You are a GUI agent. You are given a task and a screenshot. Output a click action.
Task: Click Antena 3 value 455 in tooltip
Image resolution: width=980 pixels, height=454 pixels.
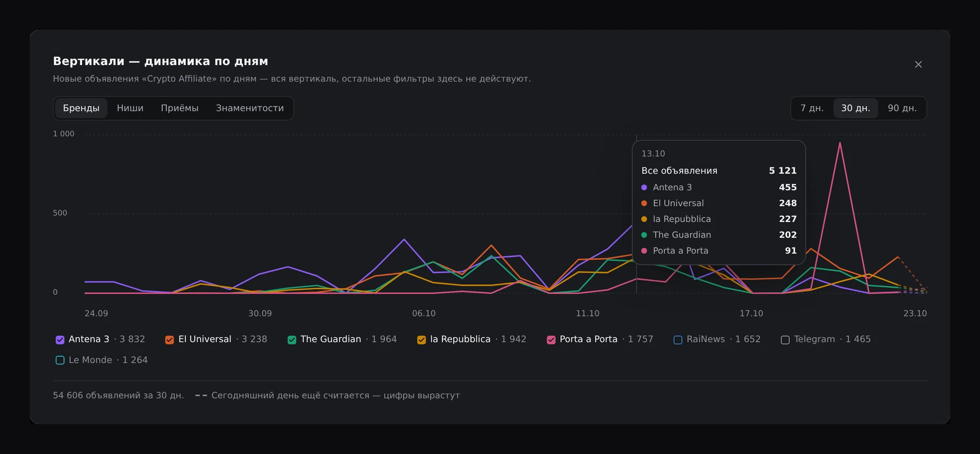pyautogui.click(x=788, y=187)
